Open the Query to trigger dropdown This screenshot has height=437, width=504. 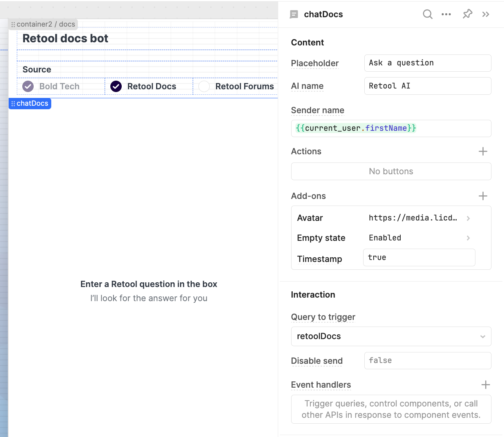pyautogui.click(x=391, y=336)
